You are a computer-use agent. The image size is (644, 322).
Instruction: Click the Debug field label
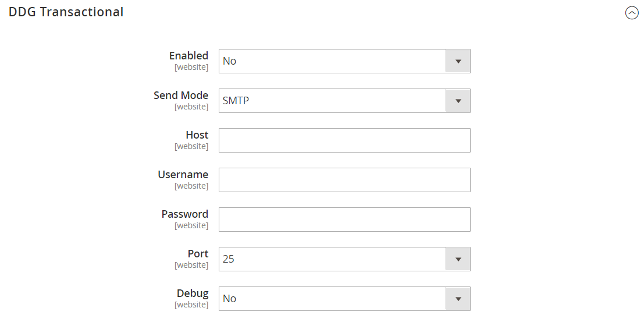coord(193,293)
